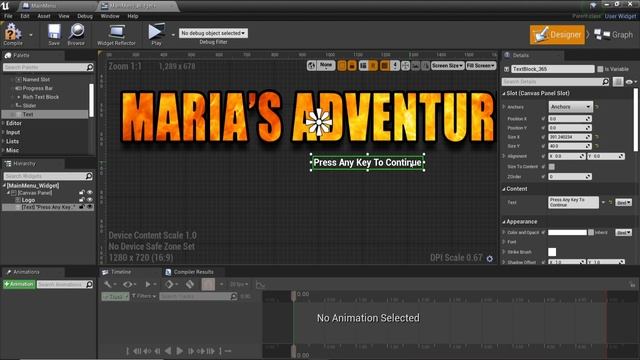This screenshot has height=360, width=640.
Task: Open Play options dropdown arrow
Action: click(x=173, y=35)
